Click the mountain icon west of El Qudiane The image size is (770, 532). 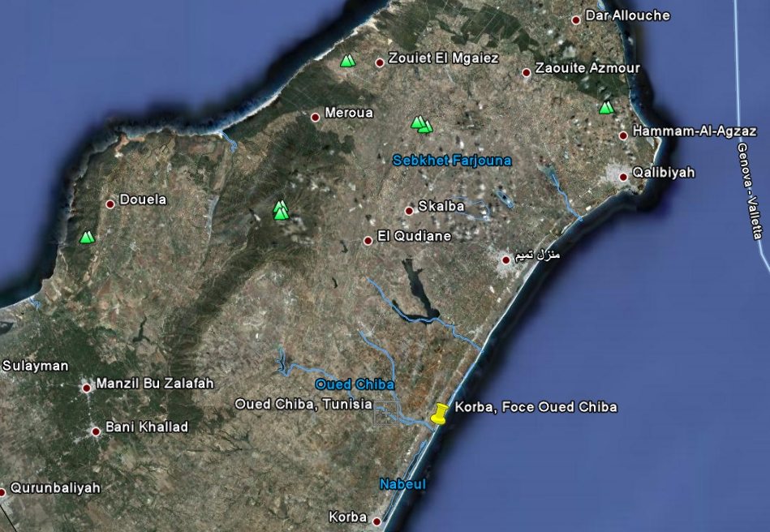tap(281, 211)
